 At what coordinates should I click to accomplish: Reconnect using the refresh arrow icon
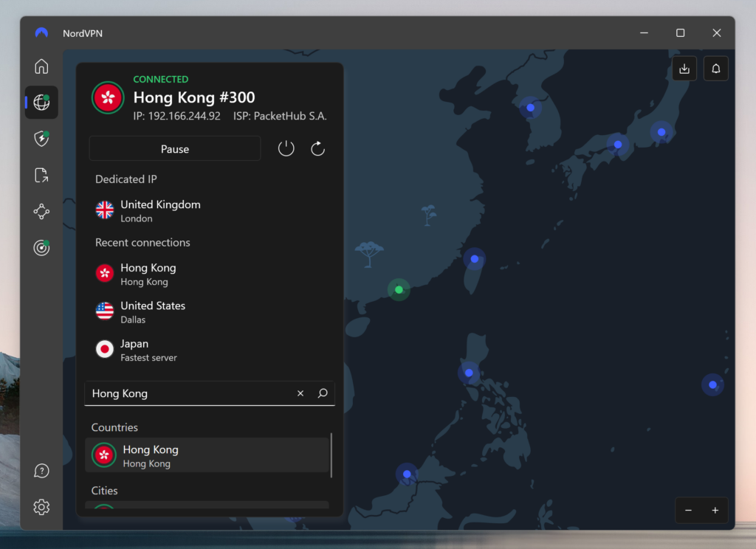coord(317,148)
